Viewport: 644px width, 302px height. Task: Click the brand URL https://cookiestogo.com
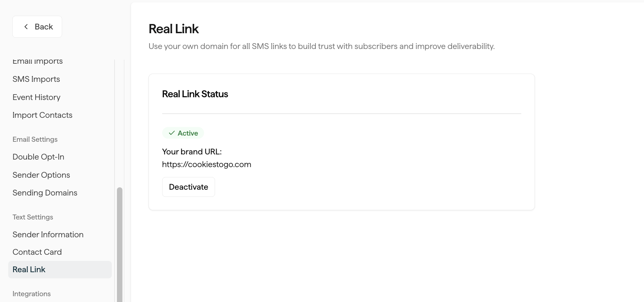pyautogui.click(x=206, y=164)
